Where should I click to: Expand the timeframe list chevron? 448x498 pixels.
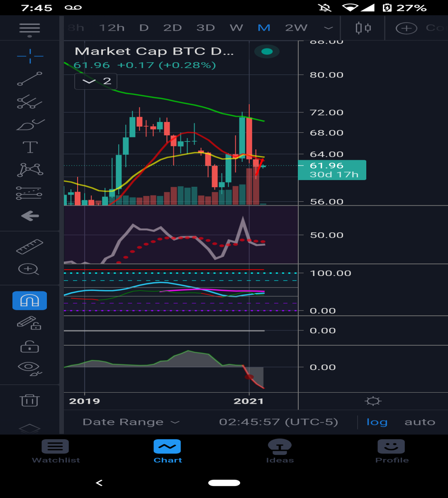pos(329,28)
